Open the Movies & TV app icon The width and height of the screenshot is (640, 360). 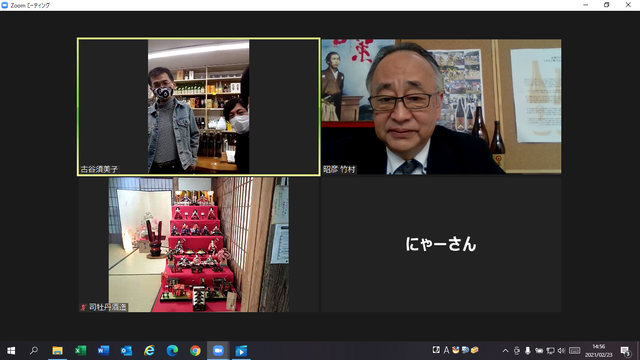coord(241,351)
